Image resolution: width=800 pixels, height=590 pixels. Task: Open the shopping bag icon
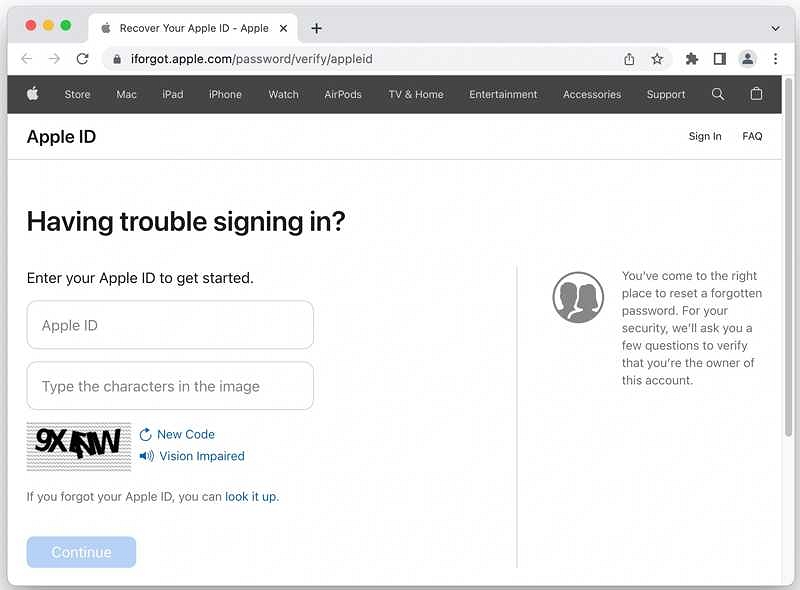(x=756, y=94)
